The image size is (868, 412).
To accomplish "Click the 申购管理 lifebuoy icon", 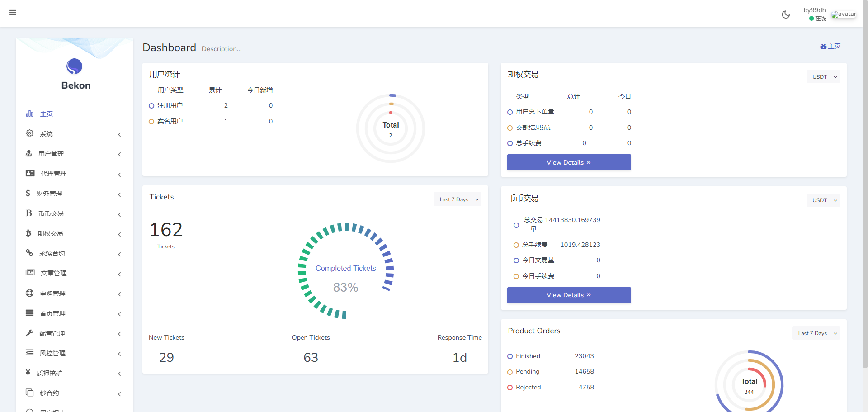I will (30, 293).
